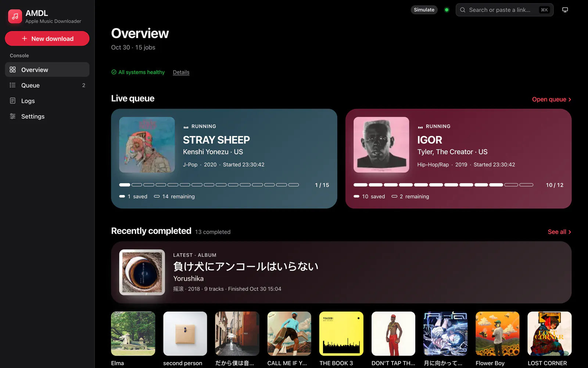This screenshot has width=588, height=368.
Task: Click the Logs document icon
Action: click(x=12, y=101)
